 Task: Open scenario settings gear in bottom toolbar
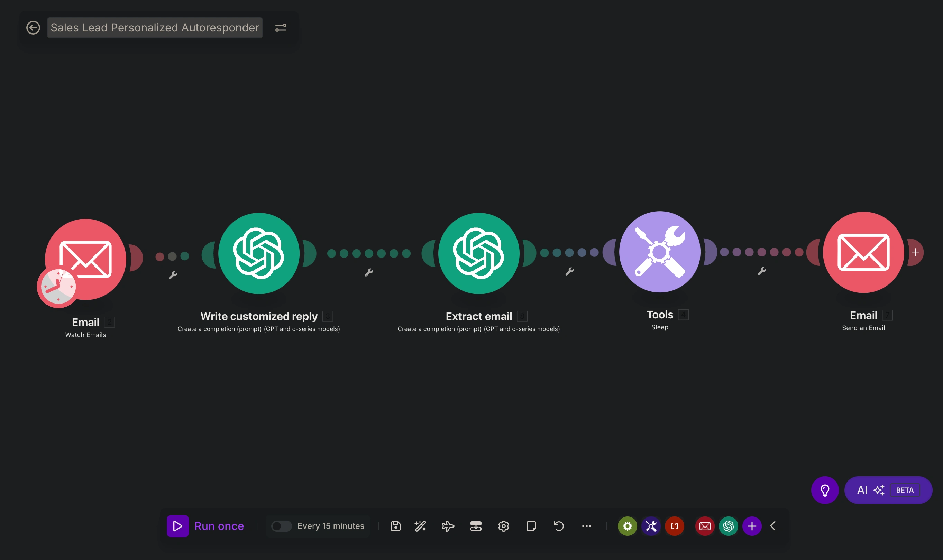[x=503, y=526]
